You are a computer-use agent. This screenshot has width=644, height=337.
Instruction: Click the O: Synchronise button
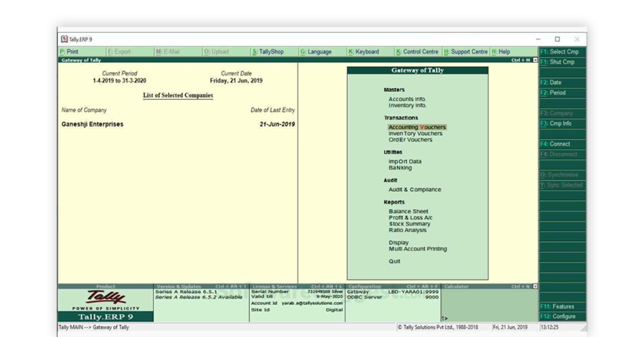[x=562, y=175]
